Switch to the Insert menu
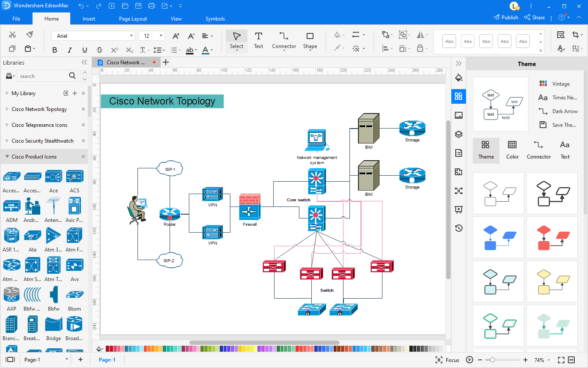Screen dimensions: 588x368 pyautogui.click(x=89, y=18)
